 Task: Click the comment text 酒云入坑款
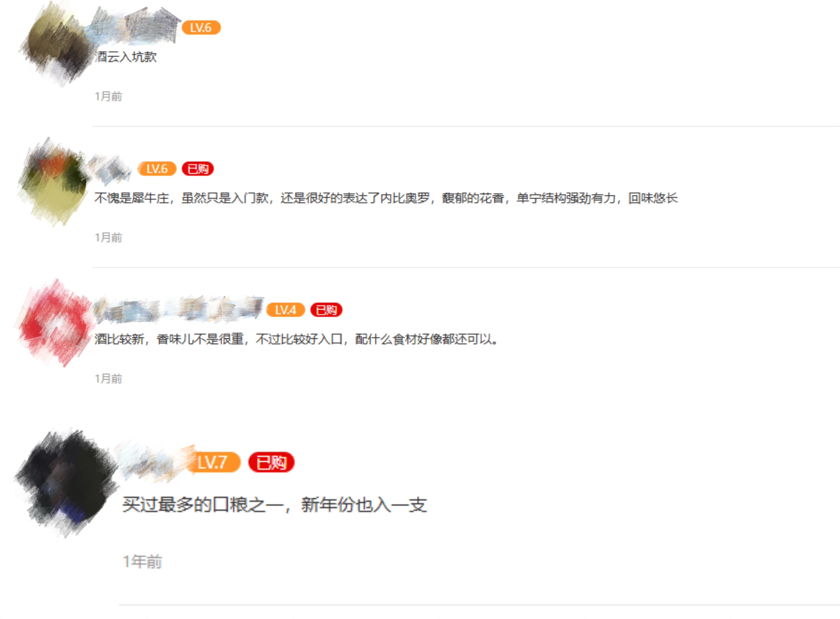[126, 57]
